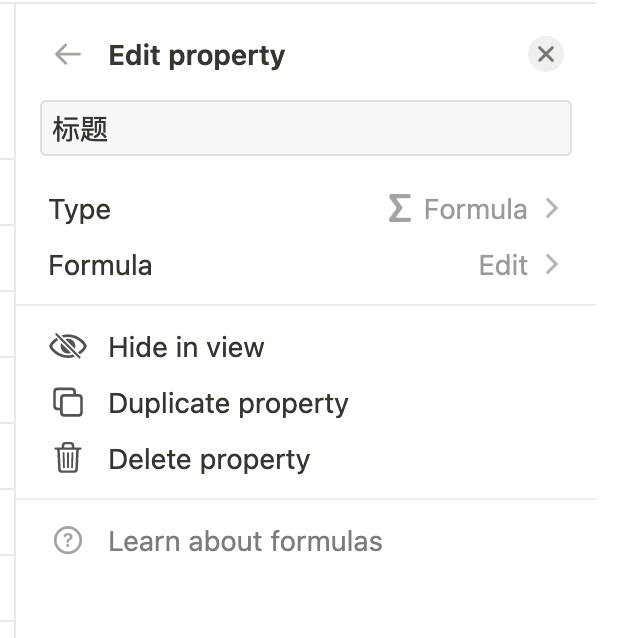Choose Hide in view option
The image size is (632, 638).
pos(186,348)
